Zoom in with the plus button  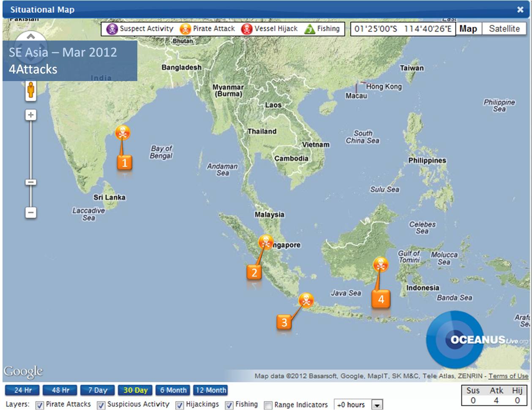tap(30, 115)
